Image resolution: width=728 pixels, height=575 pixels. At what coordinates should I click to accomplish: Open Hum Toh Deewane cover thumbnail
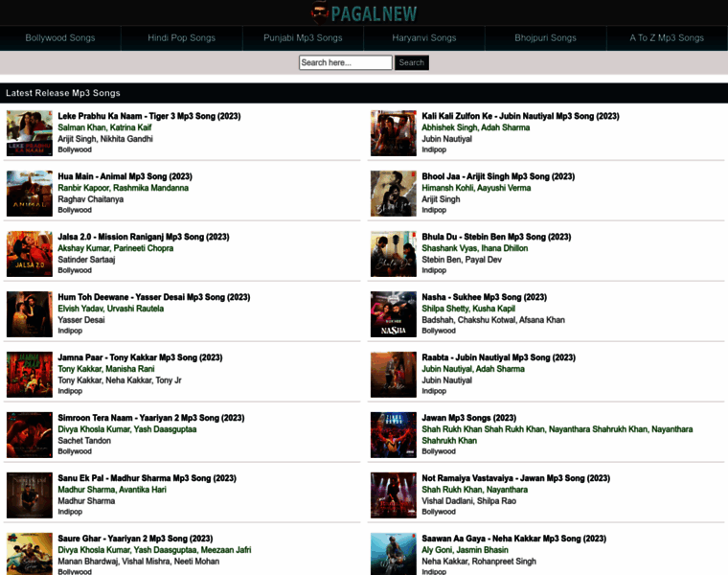click(30, 314)
